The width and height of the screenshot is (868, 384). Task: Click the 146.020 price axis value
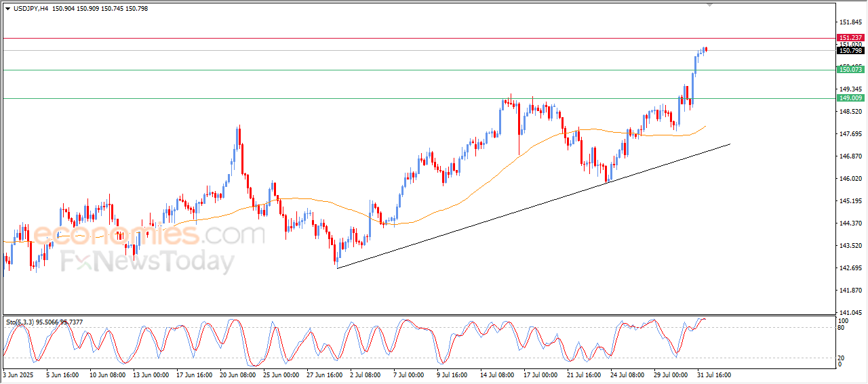coord(851,179)
